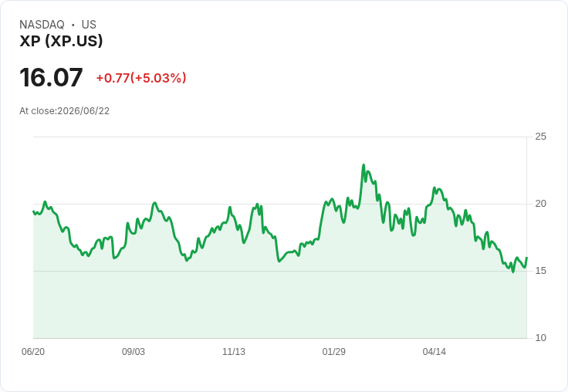This screenshot has width=568, height=392.
Task: Click the lowest dip near 15 at the end
Action: [x=512, y=272]
